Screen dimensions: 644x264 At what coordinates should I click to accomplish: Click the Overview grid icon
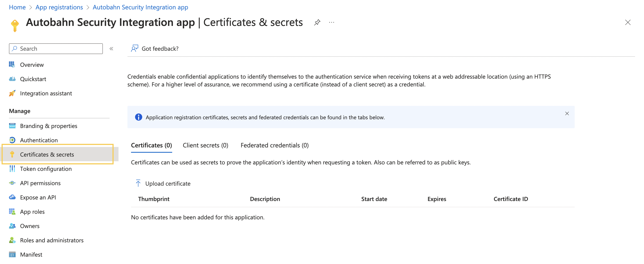pos(12,65)
